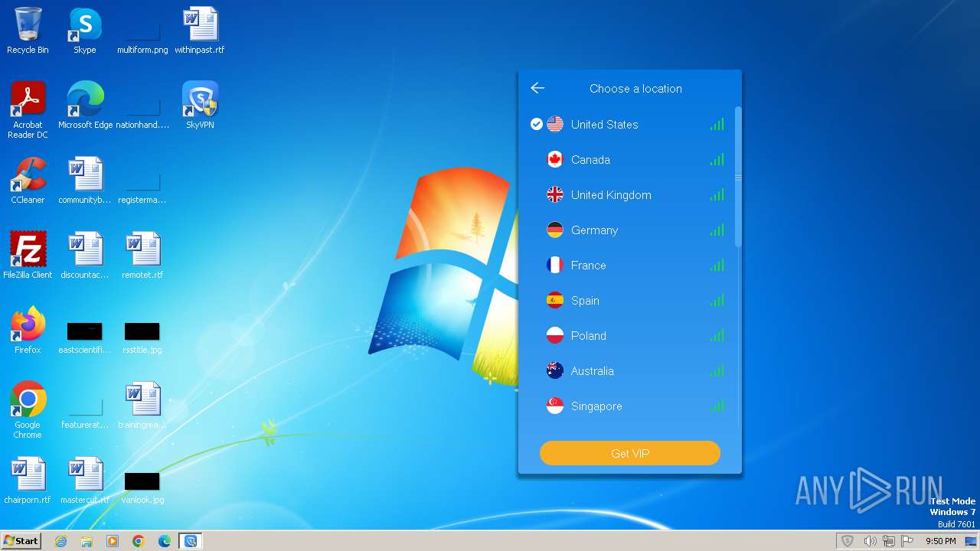Go back using the arrow in location panel
The height and width of the screenshot is (551, 980).
click(x=537, y=88)
